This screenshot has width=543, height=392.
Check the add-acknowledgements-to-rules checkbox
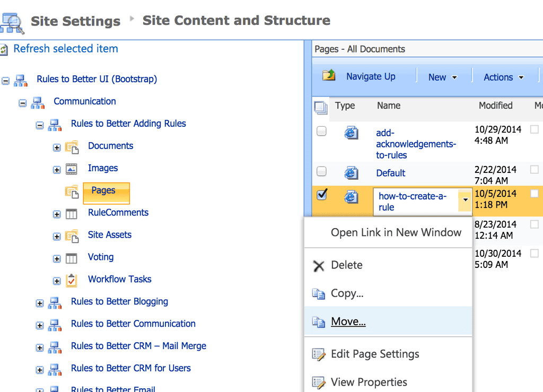(321, 131)
